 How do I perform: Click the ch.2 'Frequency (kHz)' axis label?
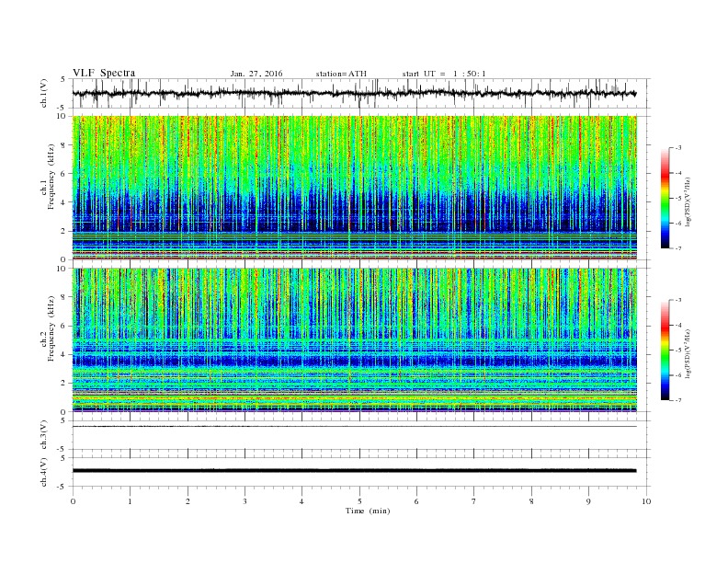(51, 329)
